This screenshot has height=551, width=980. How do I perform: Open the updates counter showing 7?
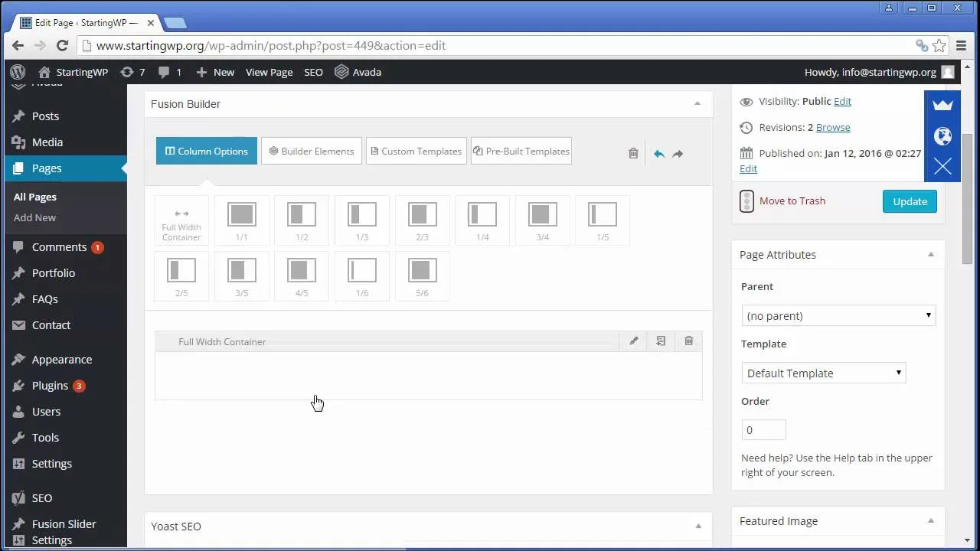point(132,72)
